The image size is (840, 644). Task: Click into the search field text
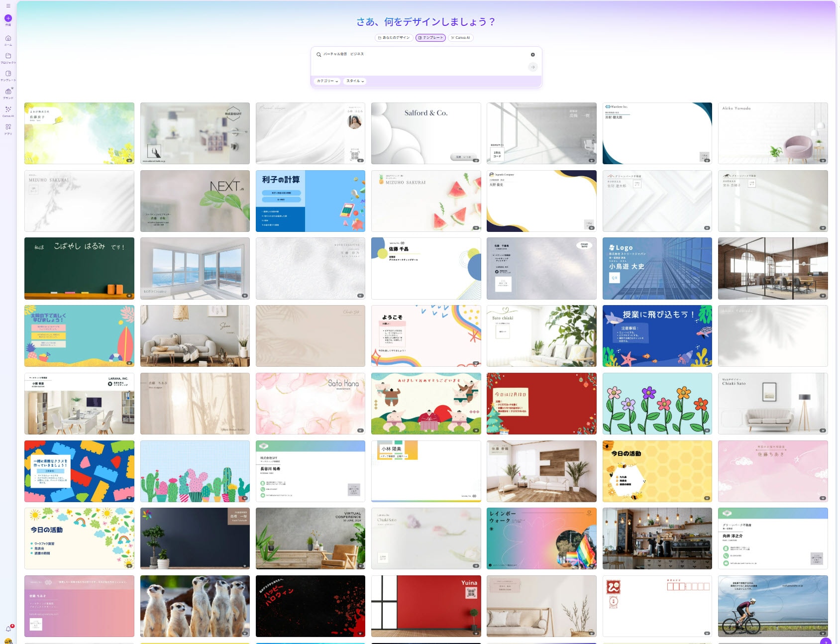tap(398, 54)
